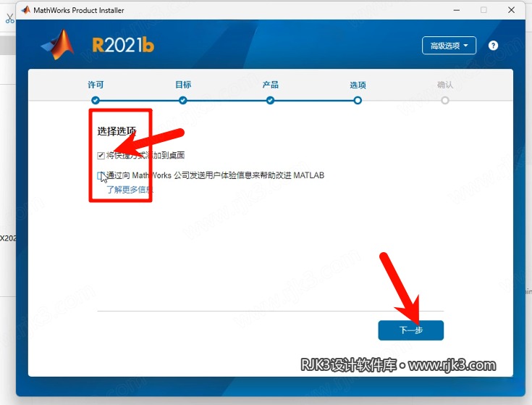Click the 选项 current step circle
Screen dimensions: 532x405
(358, 101)
